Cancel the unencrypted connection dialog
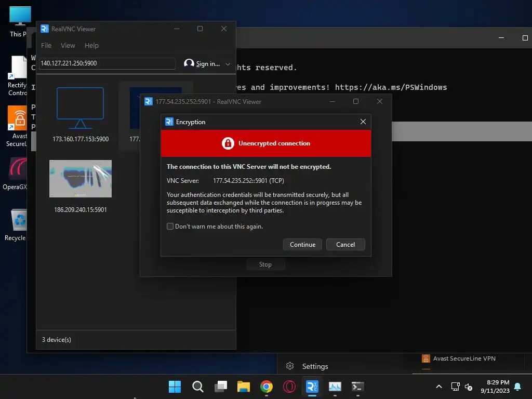This screenshot has height=399, width=532. click(x=345, y=244)
